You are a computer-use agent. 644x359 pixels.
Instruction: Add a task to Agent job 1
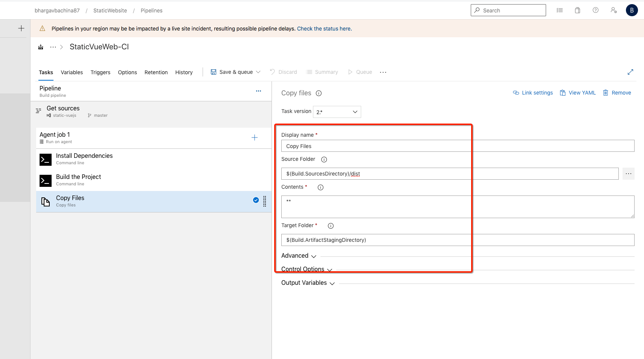(255, 137)
